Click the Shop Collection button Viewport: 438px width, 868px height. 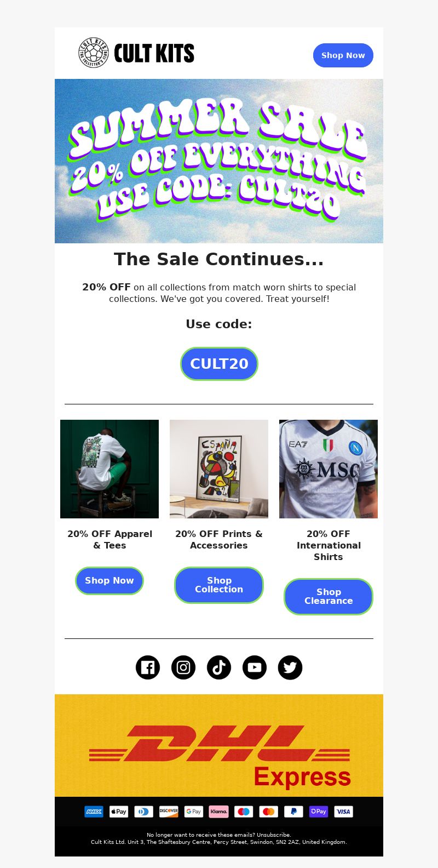219,585
